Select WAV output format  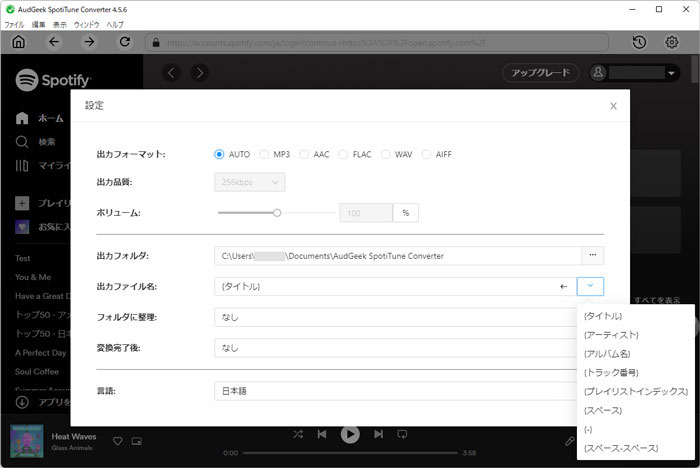(386, 155)
